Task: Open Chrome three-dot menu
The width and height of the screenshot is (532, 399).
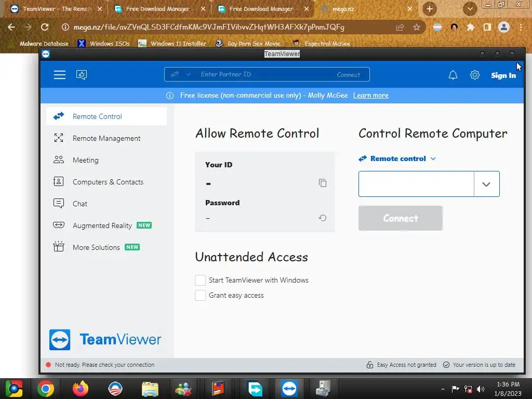Action: pos(521,28)
